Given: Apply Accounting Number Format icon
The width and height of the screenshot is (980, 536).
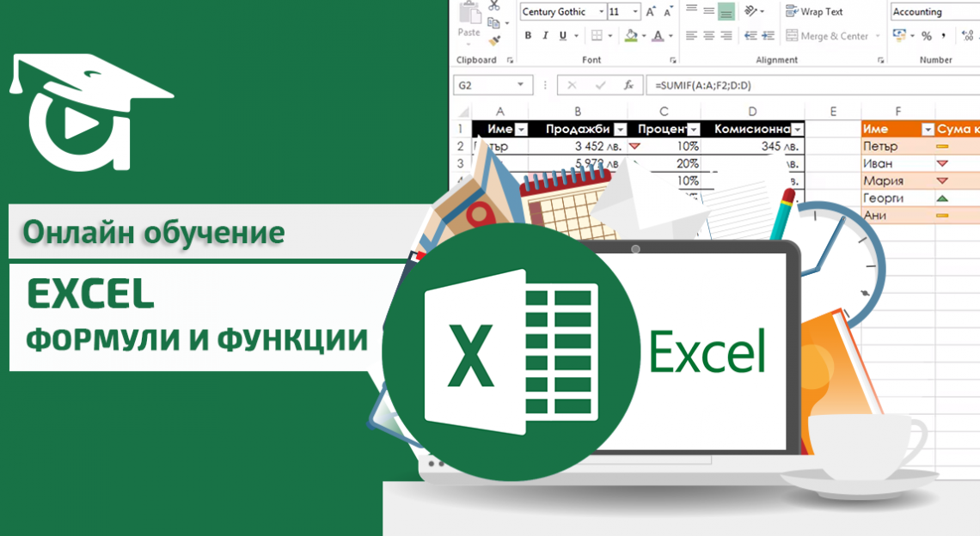Looking at the screenshot, I should [x=899, y=35].
